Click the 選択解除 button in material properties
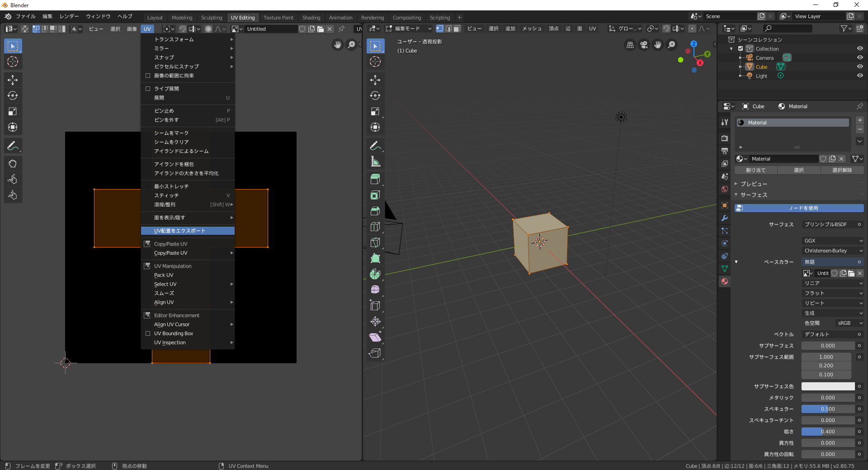 [x=842, y=170]
